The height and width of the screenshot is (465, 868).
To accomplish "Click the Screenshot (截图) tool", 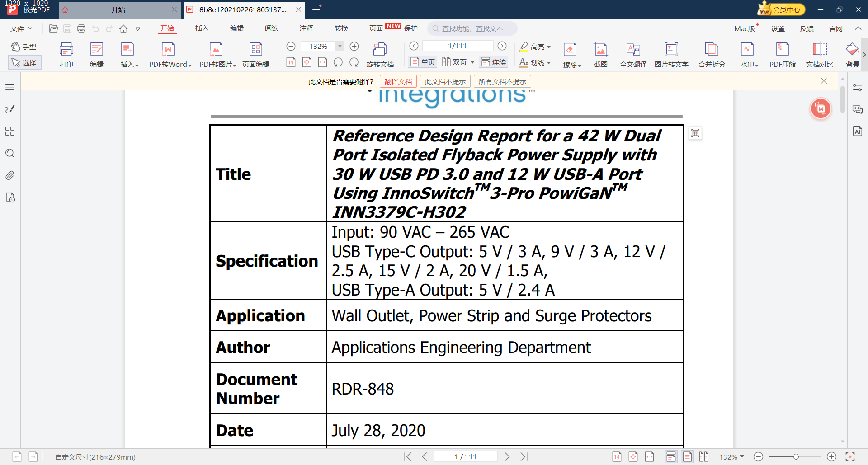I will click(600, 55).
